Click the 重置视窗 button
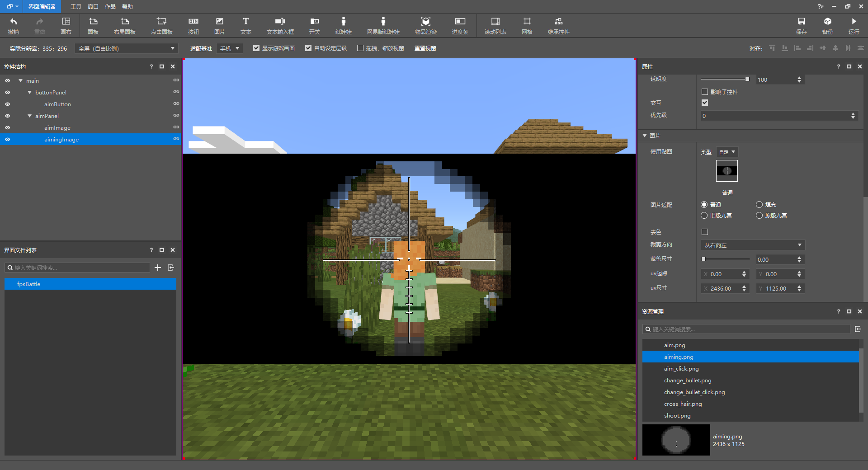Viewport: 868px width, 470px height. point(425,48)
